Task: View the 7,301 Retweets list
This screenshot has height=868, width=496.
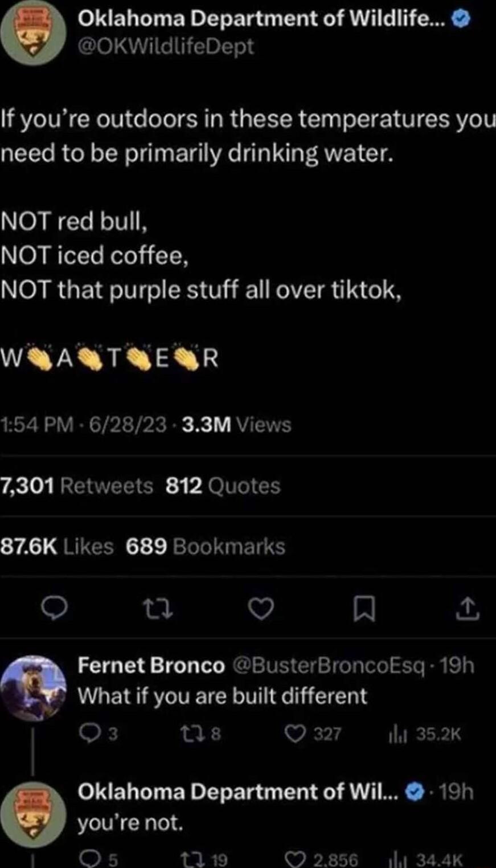Action: 77,486
